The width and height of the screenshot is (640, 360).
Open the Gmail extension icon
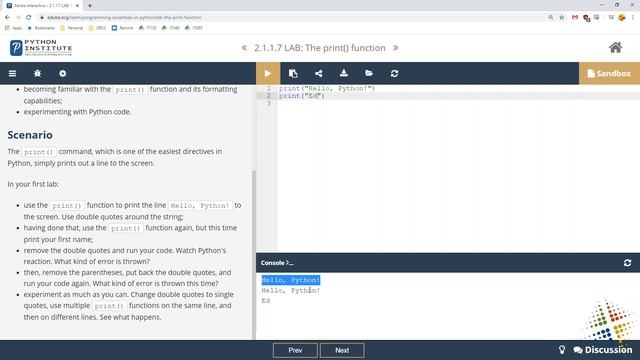pyautogui.click(x=575, y=18)
